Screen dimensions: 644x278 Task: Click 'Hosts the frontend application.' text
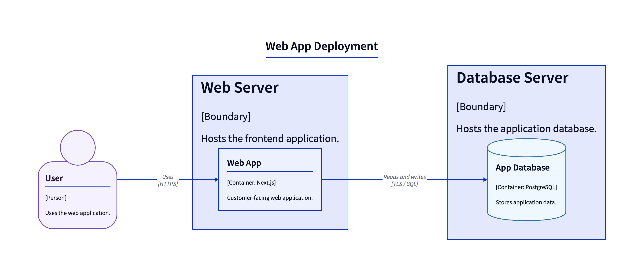270,139
